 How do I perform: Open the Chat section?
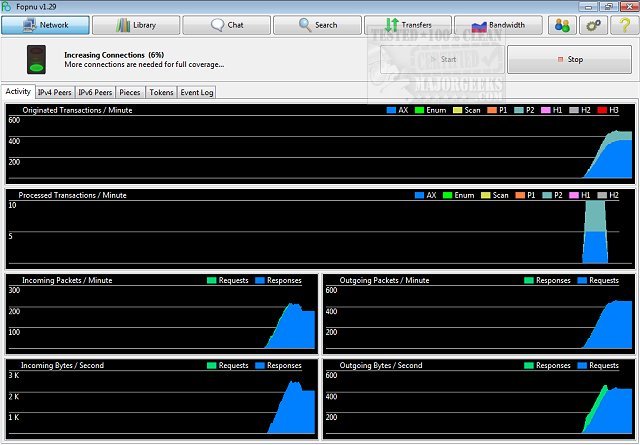click(227, 25)
